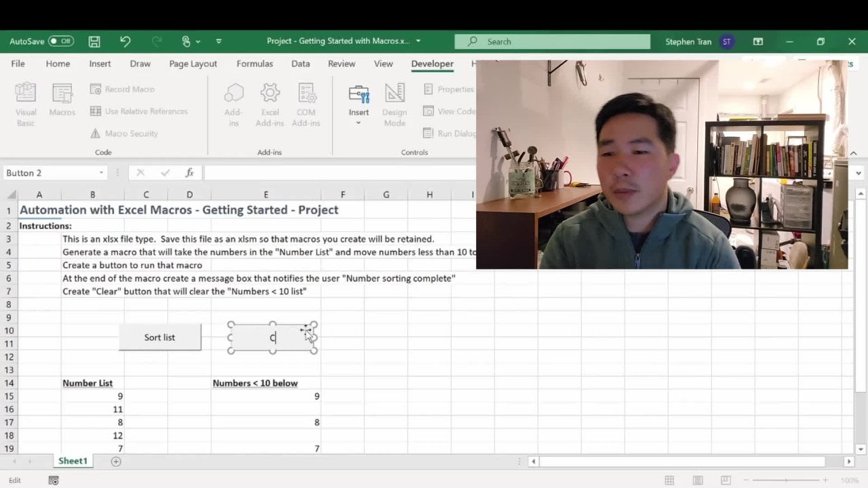Click the Undo arrow
This screenshot has width=868, height=488.
point(125,41)
